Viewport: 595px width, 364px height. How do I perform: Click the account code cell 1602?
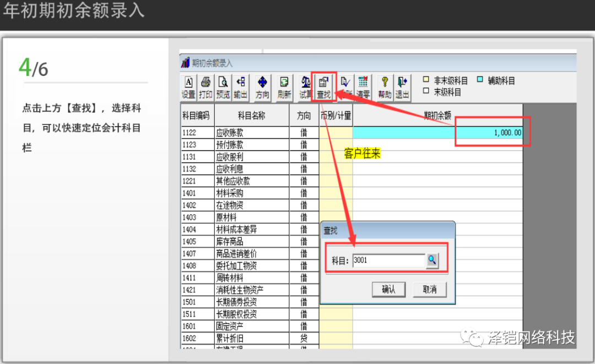tap(198, 339)
